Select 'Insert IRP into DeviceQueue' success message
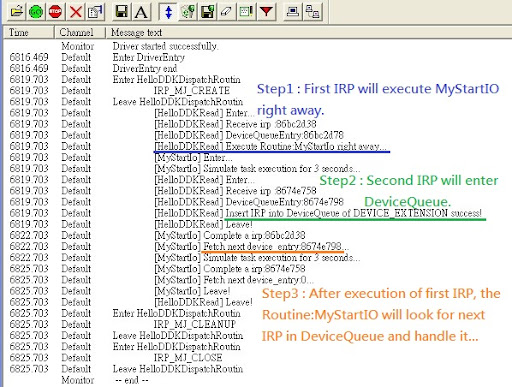512x387 pixels. click(318, 213)
